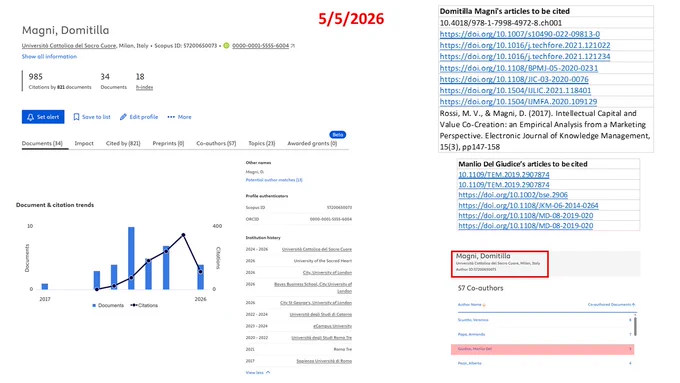Open ORCID 0000-0001-5555-6004 link in header
The image size is (680, 383).
(260, 46)
